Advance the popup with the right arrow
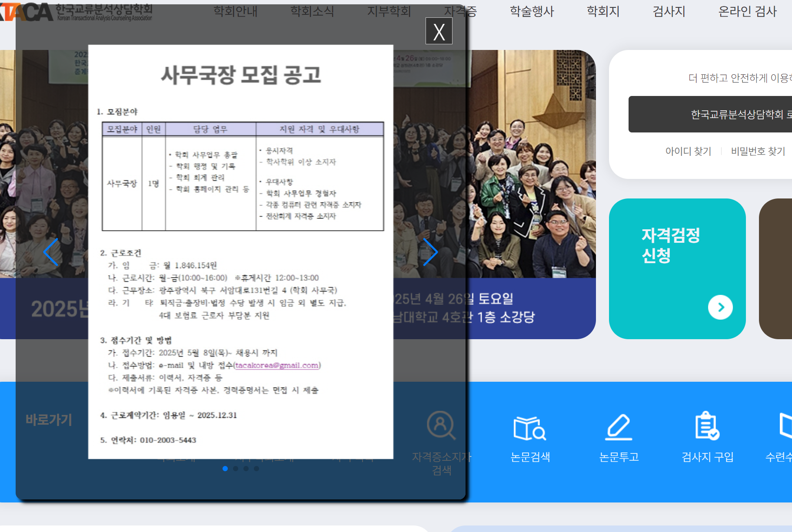The image size is (792, 532). pyautogui.click(x=430, y=252)
